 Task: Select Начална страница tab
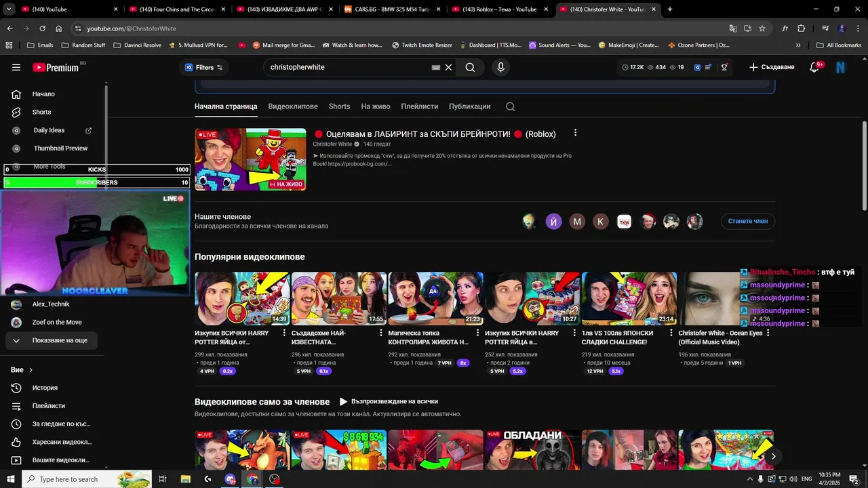226,106
